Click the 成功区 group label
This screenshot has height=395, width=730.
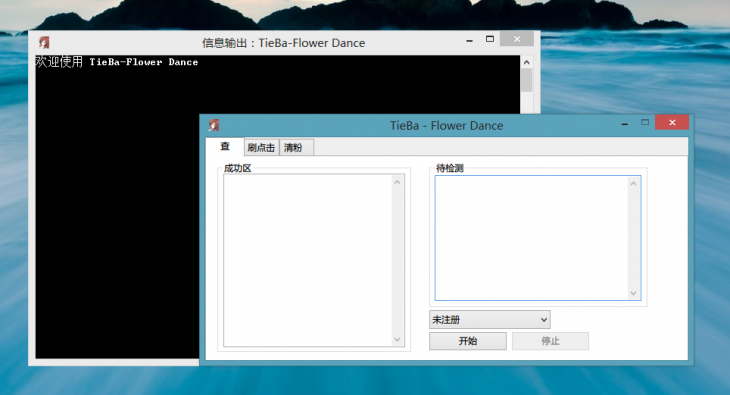pyautogui.click(x=237, y=168)
